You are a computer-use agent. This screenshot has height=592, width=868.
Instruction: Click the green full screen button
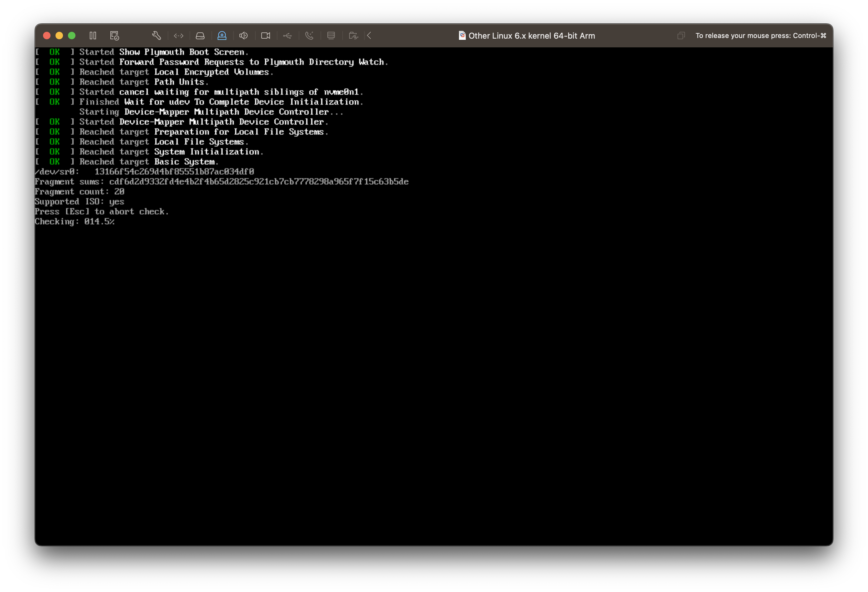click(72, 36)
